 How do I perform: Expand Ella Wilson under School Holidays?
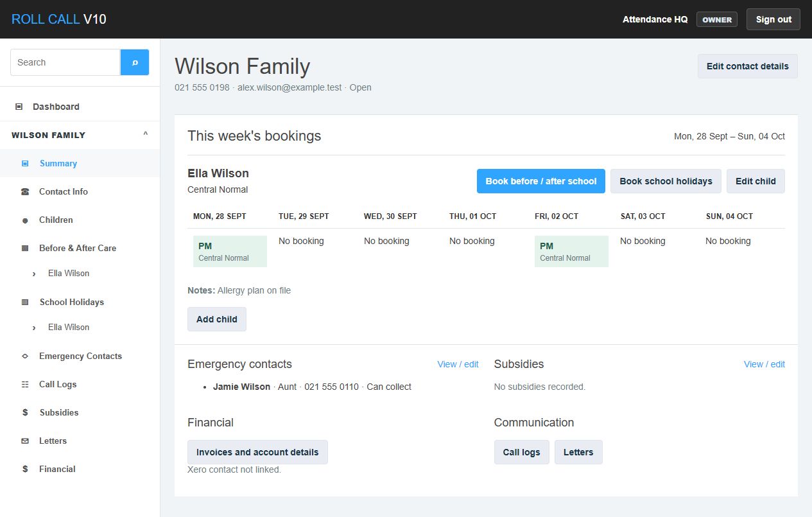pos(34,328)
